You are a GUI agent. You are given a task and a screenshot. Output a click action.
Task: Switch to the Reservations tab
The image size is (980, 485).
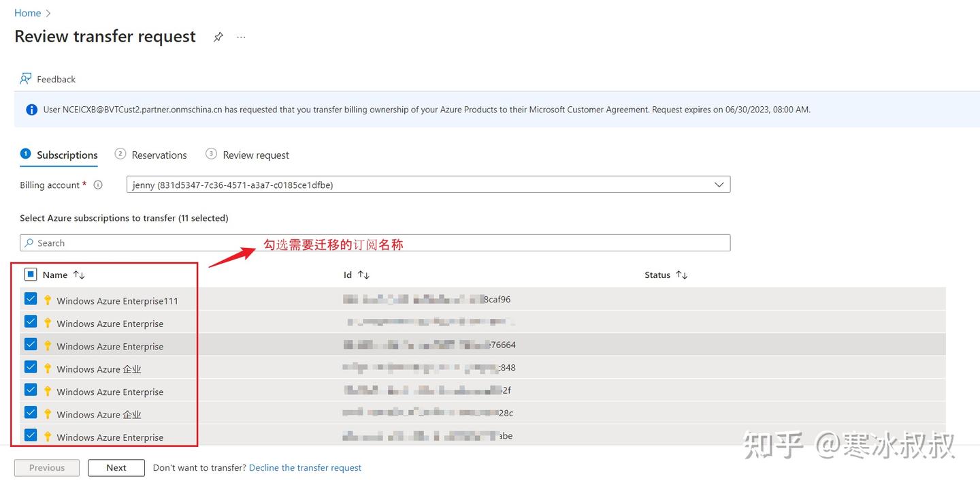(159, 155)
